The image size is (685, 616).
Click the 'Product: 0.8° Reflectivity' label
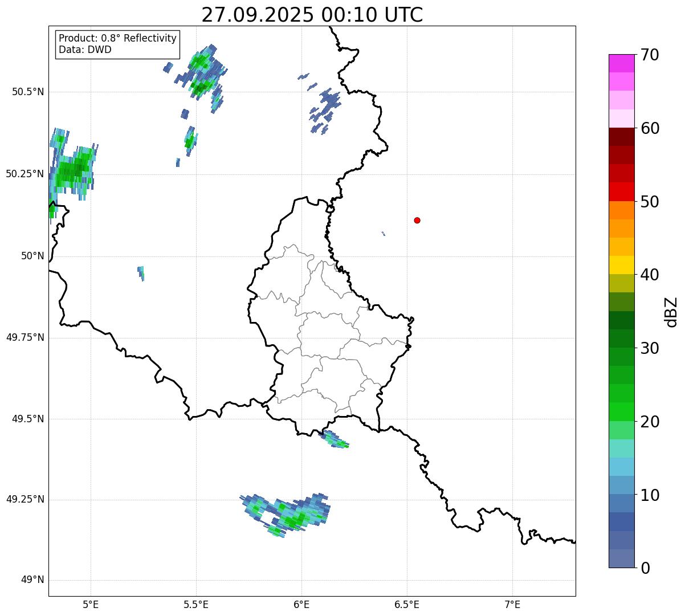coord(118,38)
